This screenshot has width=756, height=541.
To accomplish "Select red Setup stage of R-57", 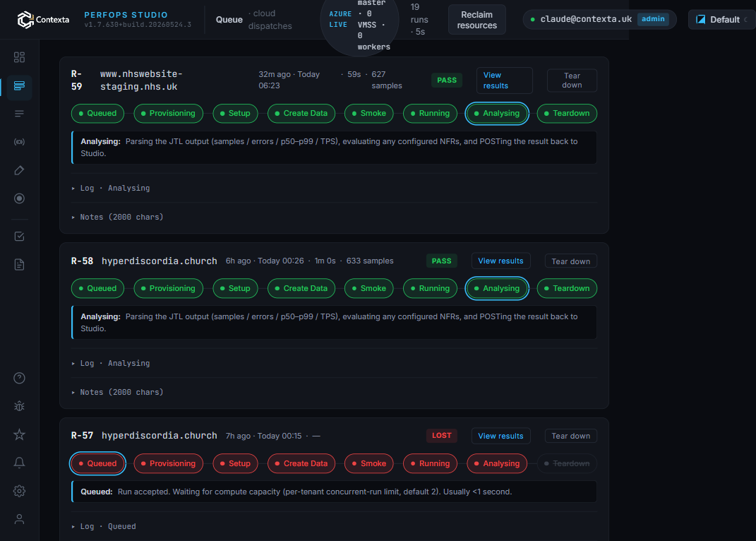I will (235, 464).
